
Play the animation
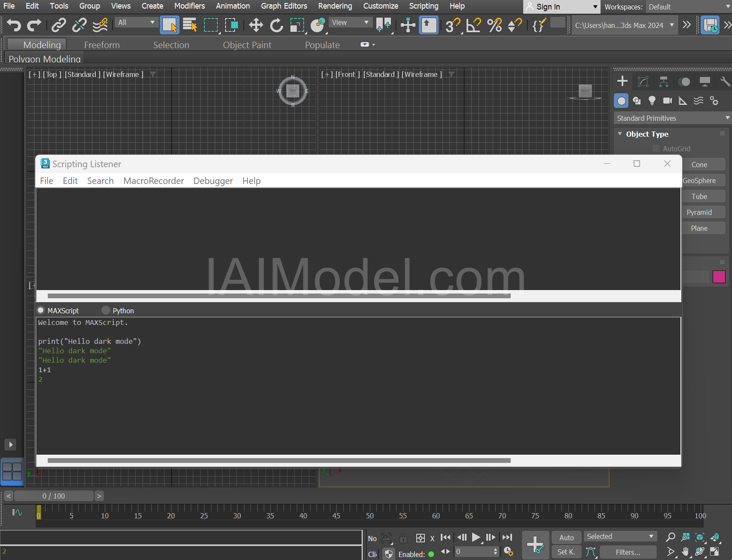click(476, 537)
